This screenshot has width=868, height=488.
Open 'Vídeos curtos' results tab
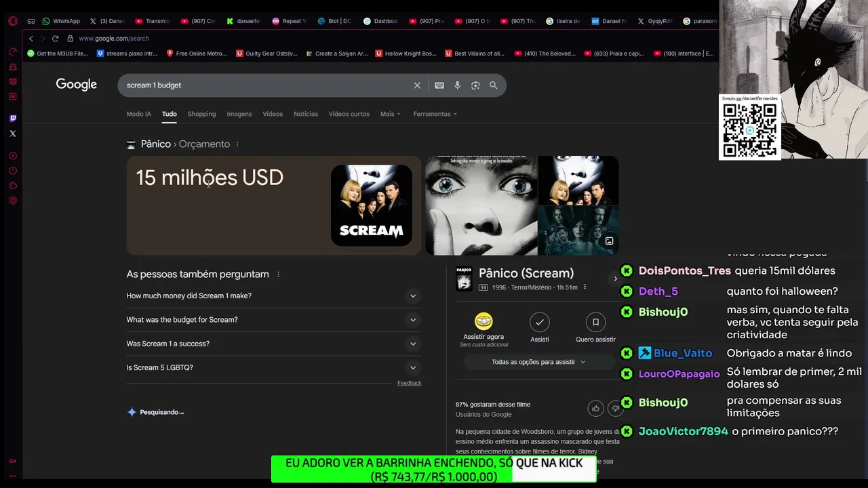pos(349,114)
